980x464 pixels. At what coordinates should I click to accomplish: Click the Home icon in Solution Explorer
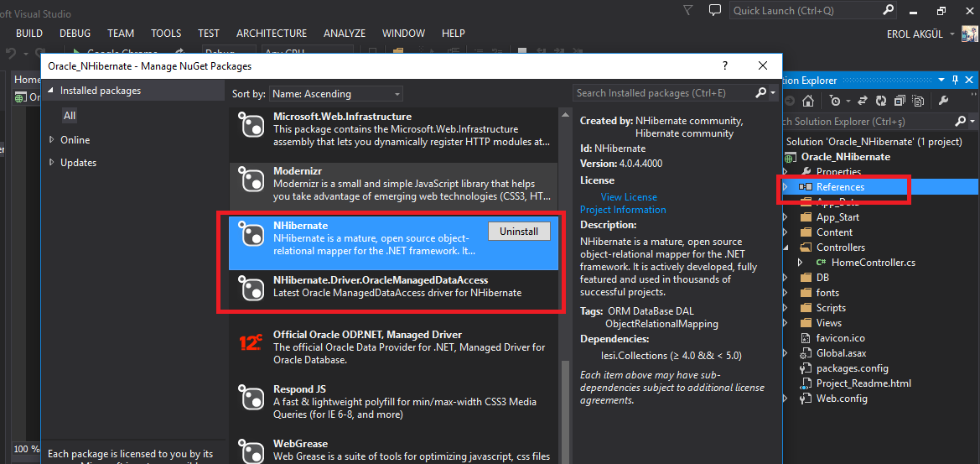[807, 101]
